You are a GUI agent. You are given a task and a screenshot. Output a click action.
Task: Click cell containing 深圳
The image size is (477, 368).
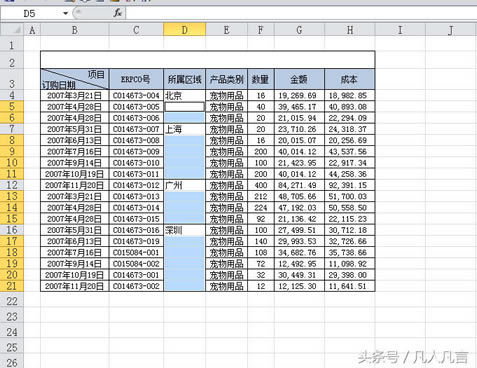click(184, 230)
